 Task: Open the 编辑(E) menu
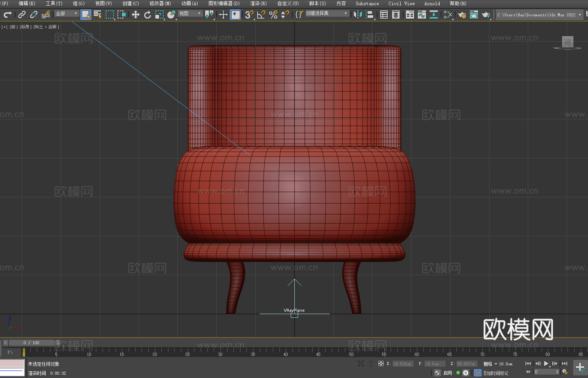click(27, 3)
